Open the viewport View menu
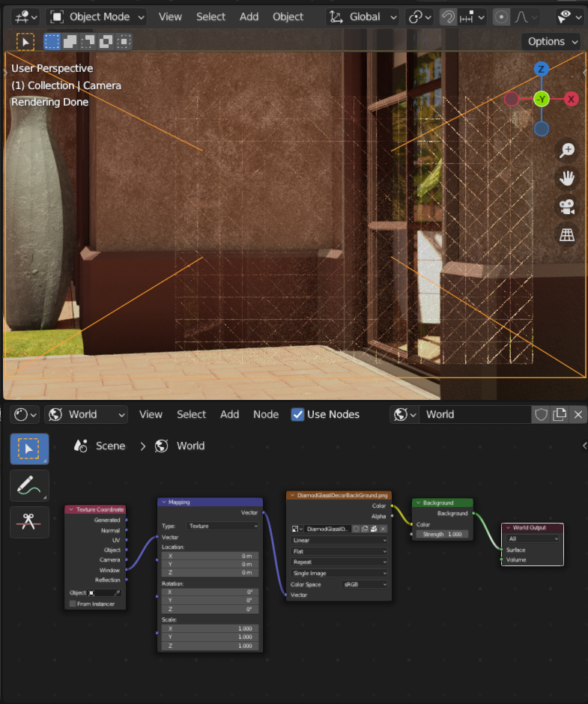588x704 pixels. pyautogui.click(x=170, y=17)
